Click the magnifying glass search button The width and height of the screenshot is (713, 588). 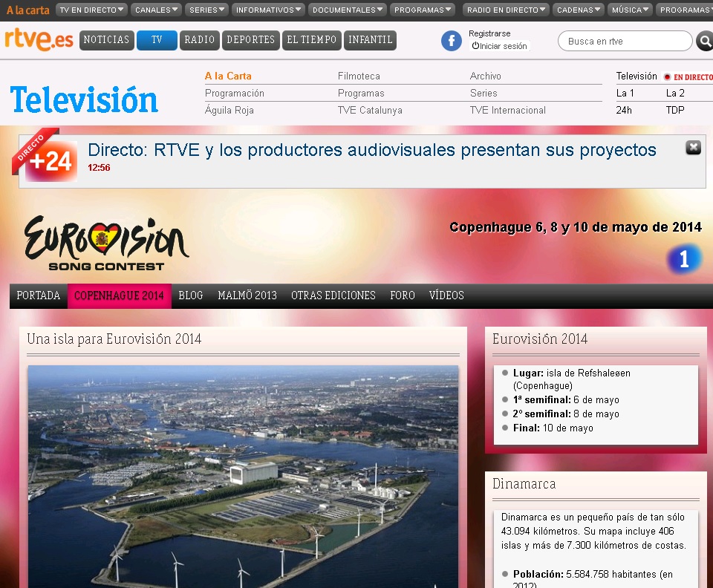pos(704,41)
